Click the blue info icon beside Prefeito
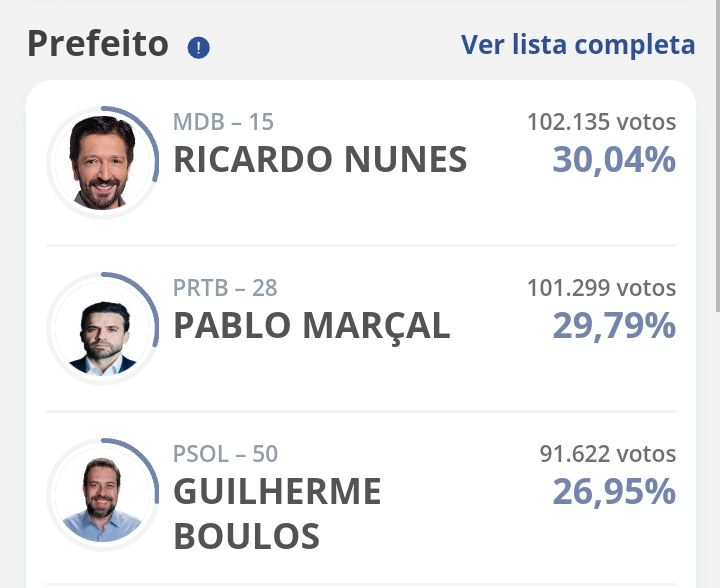 tap(198, 47)
